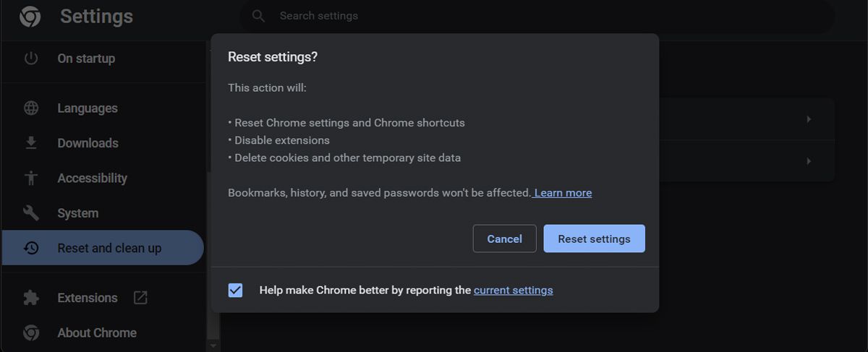Expand the first row's right arrow

[809, 119]
